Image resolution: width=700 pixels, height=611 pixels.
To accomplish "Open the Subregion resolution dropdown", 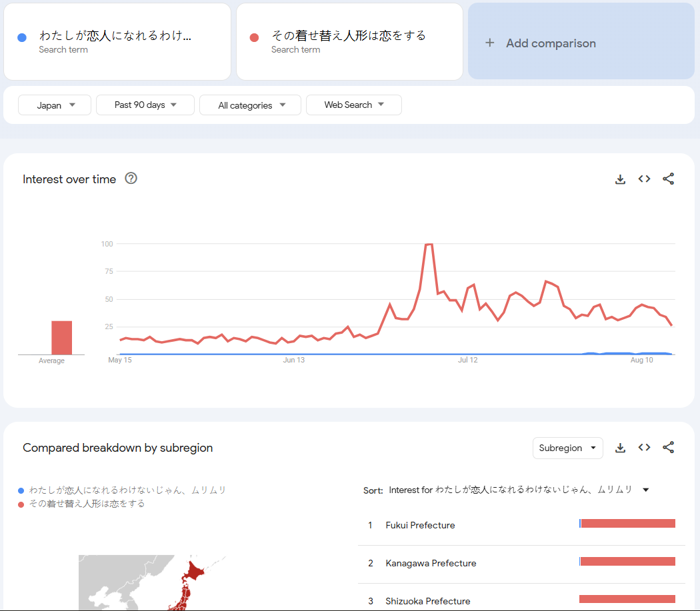I will 567,448.
